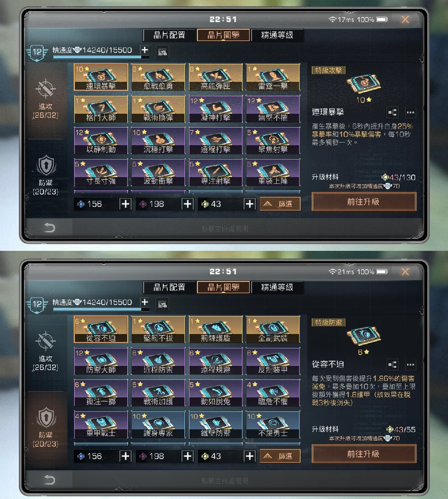Switch to 精通等級 tab in 21ms screen
This screenshot has width=448, height=499.
[277, 288]
